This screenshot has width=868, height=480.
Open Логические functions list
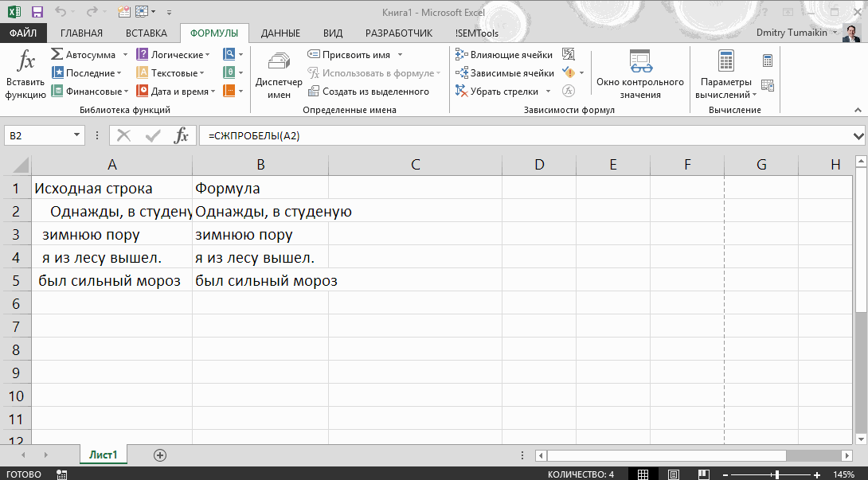coord(174,54)
